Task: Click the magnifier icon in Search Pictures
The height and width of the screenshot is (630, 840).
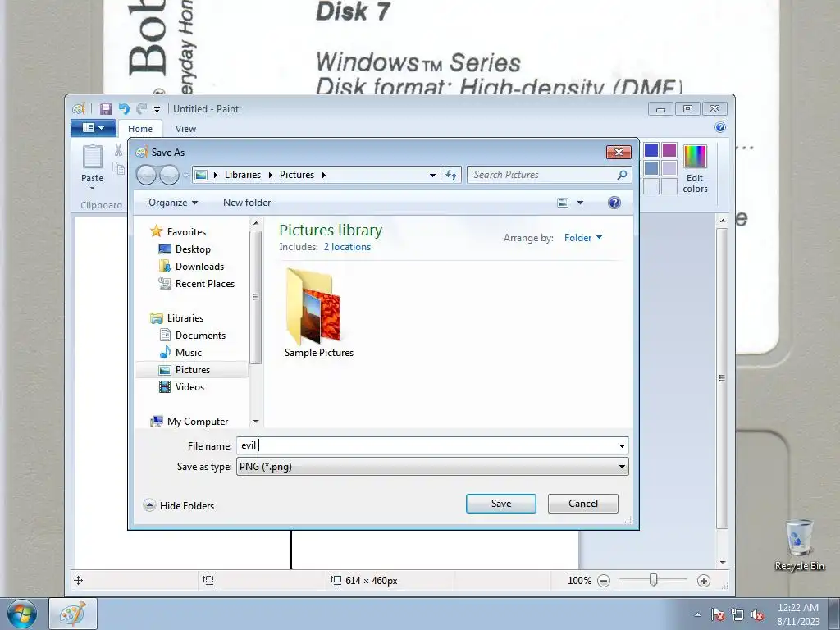Action: coord(622,175)
